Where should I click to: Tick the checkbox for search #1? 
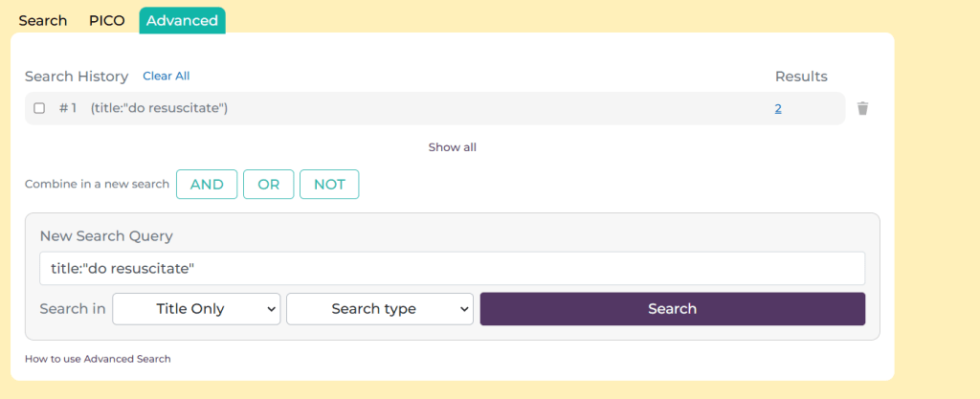click(39, 108)
